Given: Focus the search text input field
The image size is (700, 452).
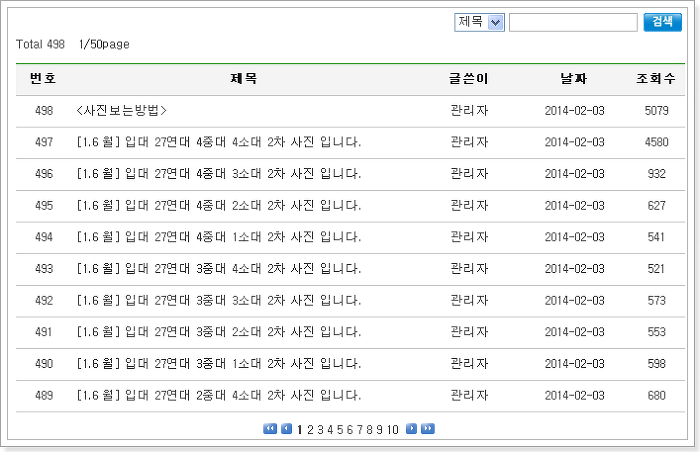Looking at the screenshot, I should click(x=573, y=22).
